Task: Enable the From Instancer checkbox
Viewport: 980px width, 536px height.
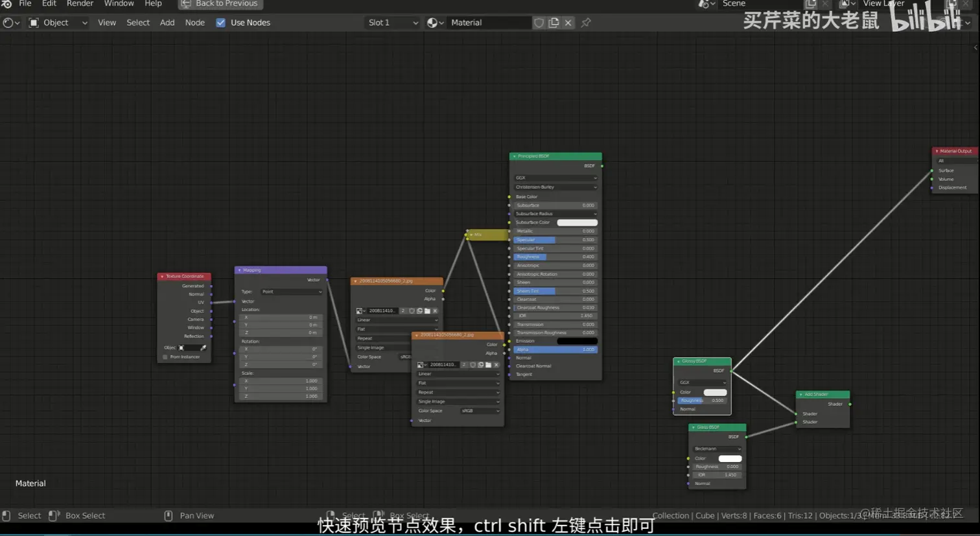Action: click(x=165, y=357)
